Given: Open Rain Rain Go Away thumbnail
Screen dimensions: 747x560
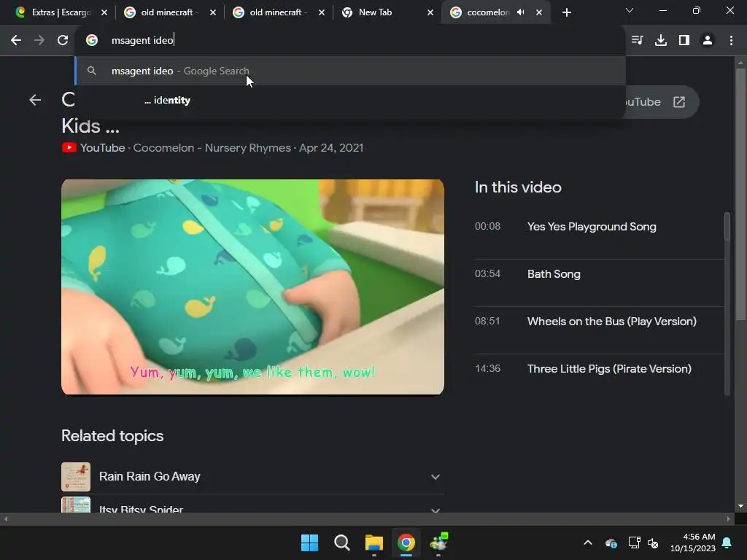Looking at the screenshot, I should tap(76, 477).
